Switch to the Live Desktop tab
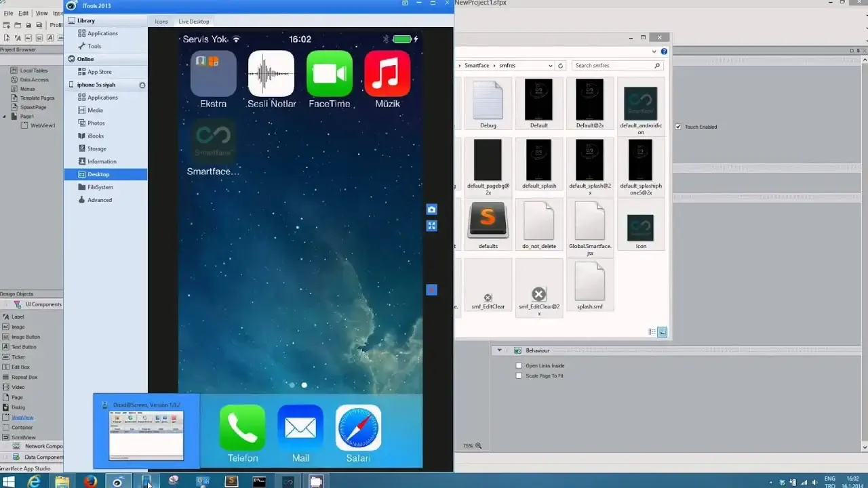Image resolution: width=868 pixels, height=488 pixels. 194,21
